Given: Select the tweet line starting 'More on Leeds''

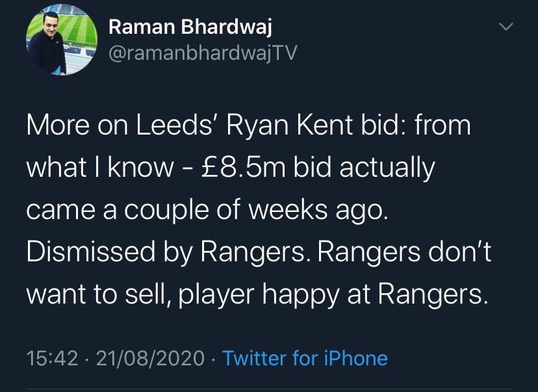Looking at the screenshot, I should click(x=248, y=125).
